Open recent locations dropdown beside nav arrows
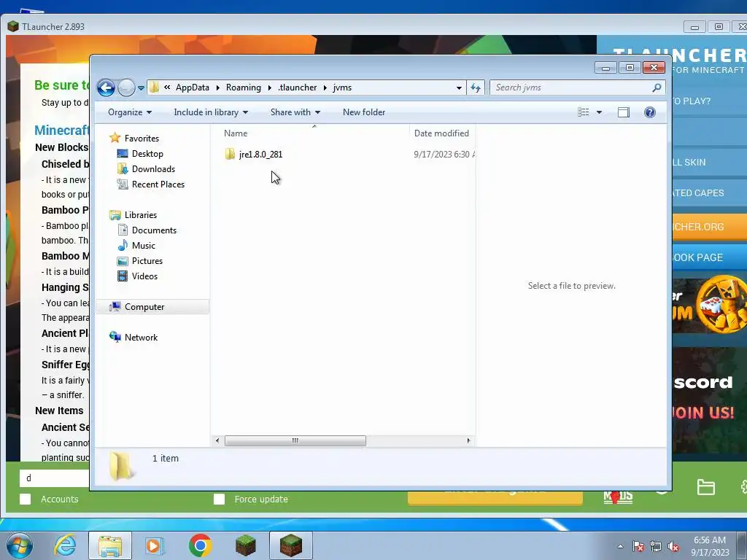Screen dimensions: 747x560 (141, 88)
